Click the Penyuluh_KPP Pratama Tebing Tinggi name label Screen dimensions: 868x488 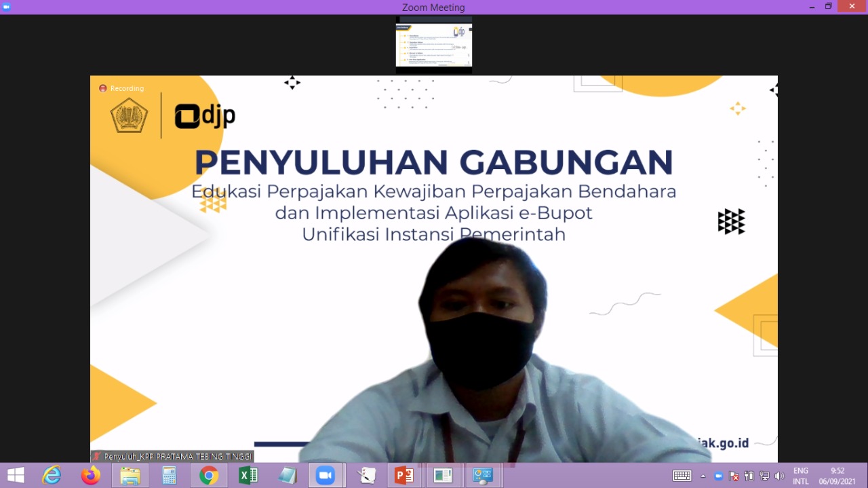(173, 457)
